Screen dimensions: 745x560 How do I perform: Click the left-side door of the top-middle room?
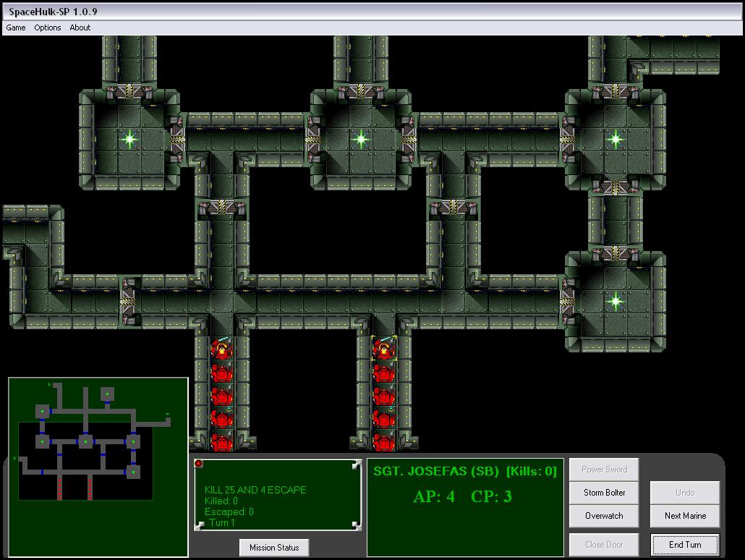(313, 140)
